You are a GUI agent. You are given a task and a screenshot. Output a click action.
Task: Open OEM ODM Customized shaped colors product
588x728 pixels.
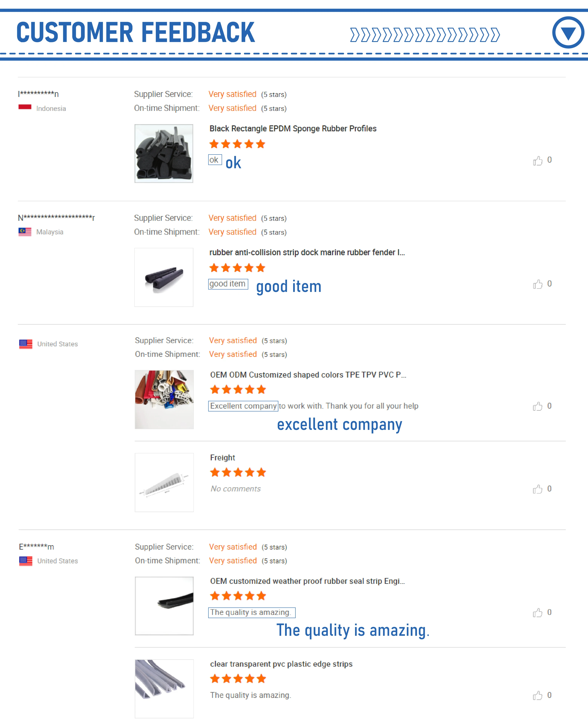tap(308, 375)
